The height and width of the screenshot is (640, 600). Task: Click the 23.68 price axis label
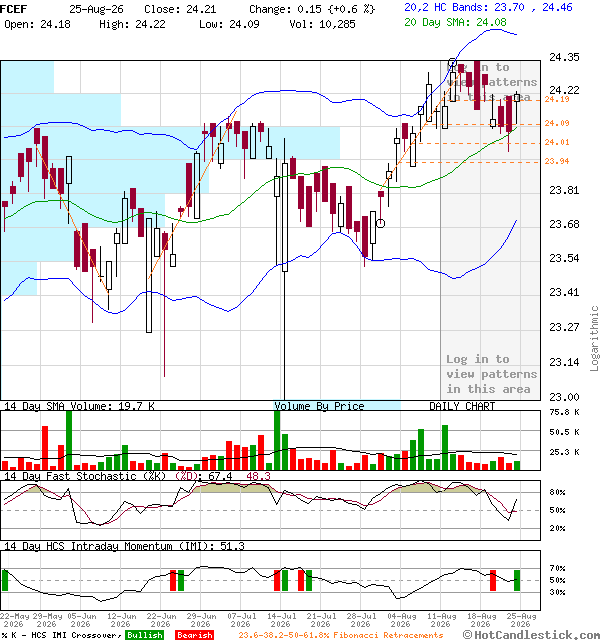564,224
